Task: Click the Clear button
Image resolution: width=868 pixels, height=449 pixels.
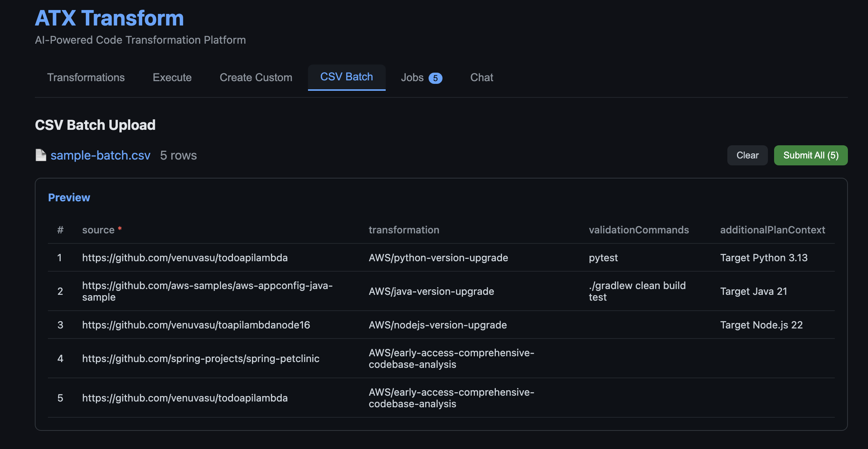Action: (x=747, y=155)
